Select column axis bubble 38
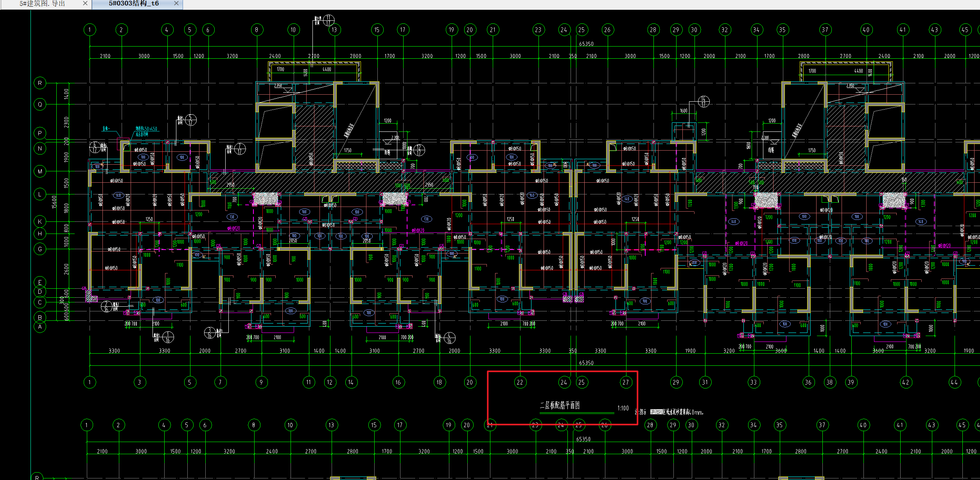The image size is (980, 480). (x=830, y=382)
